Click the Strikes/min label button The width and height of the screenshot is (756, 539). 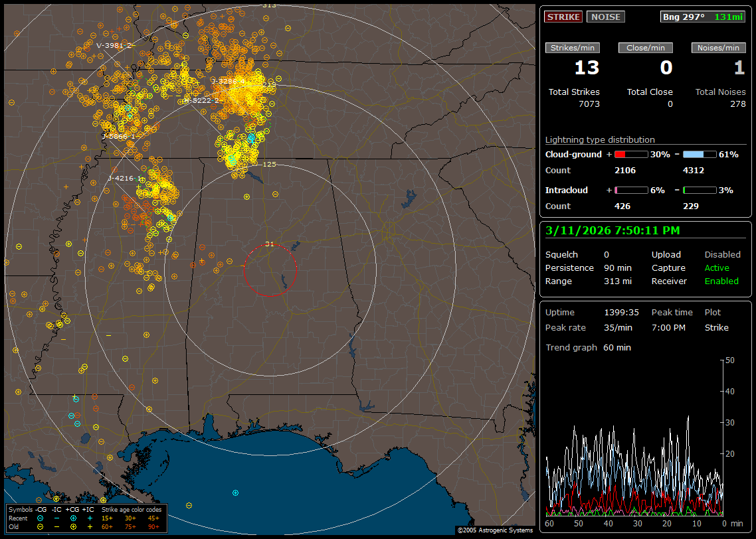[x=572, y=48]
